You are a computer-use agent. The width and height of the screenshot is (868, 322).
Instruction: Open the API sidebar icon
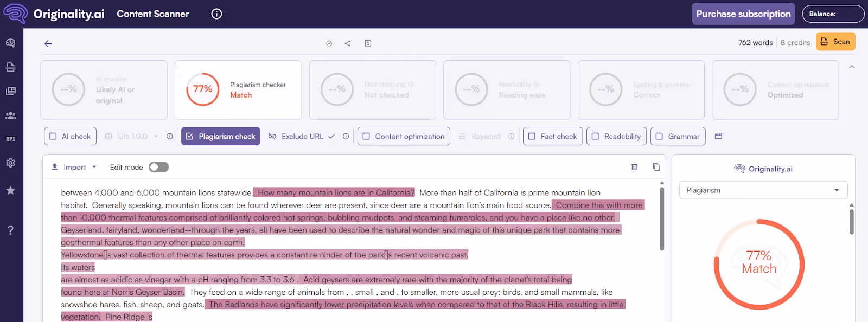pos(10,139)
